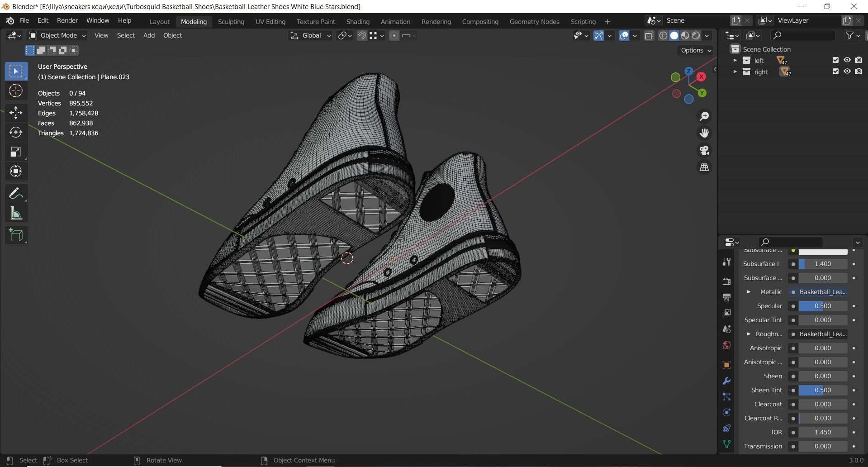
Task: Open the Render menu
Action: [x=67, y=21]
